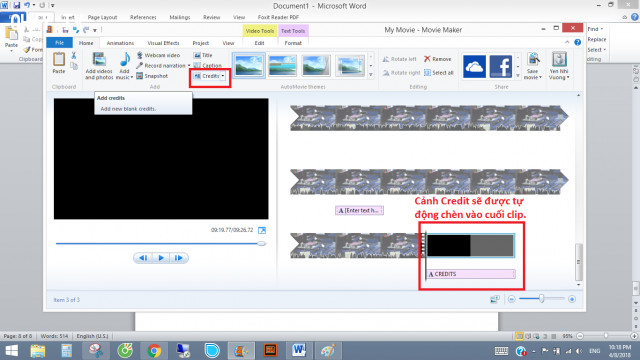The image size is (640, 360).
Task: Select CREDITS text item on timeline
Action: click(x=471, y=274)
